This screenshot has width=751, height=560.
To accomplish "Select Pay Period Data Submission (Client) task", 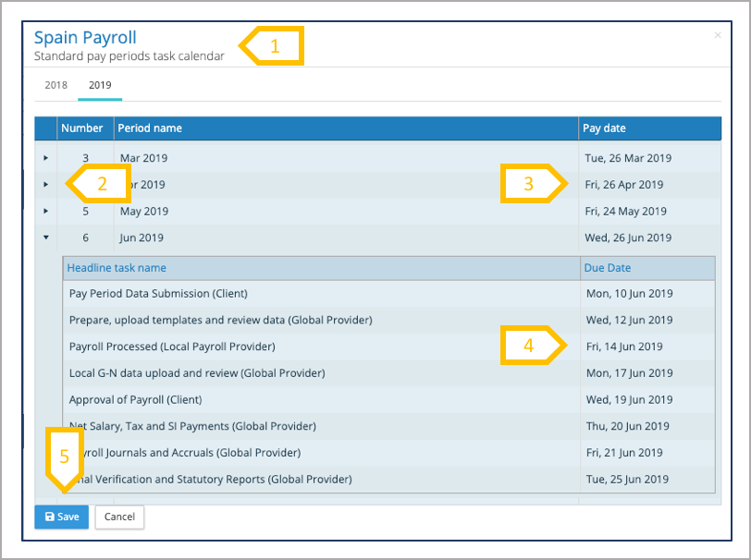I will [x=158, y=294].
